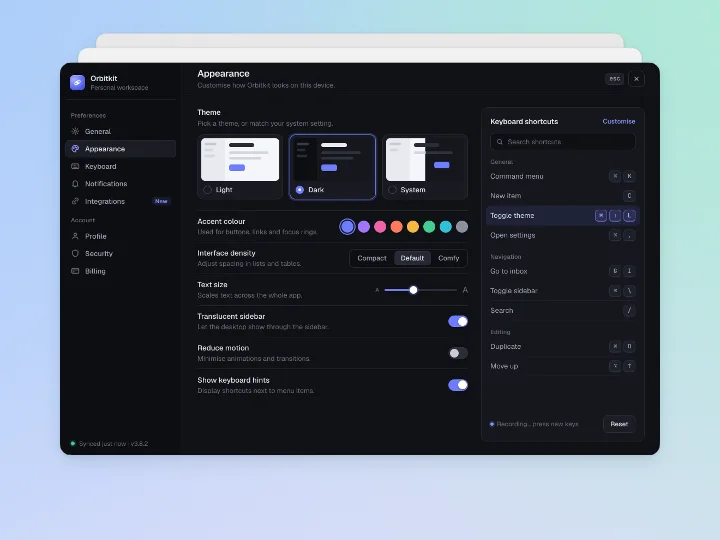Set interface density to Comfy

(x=449, y=258)
